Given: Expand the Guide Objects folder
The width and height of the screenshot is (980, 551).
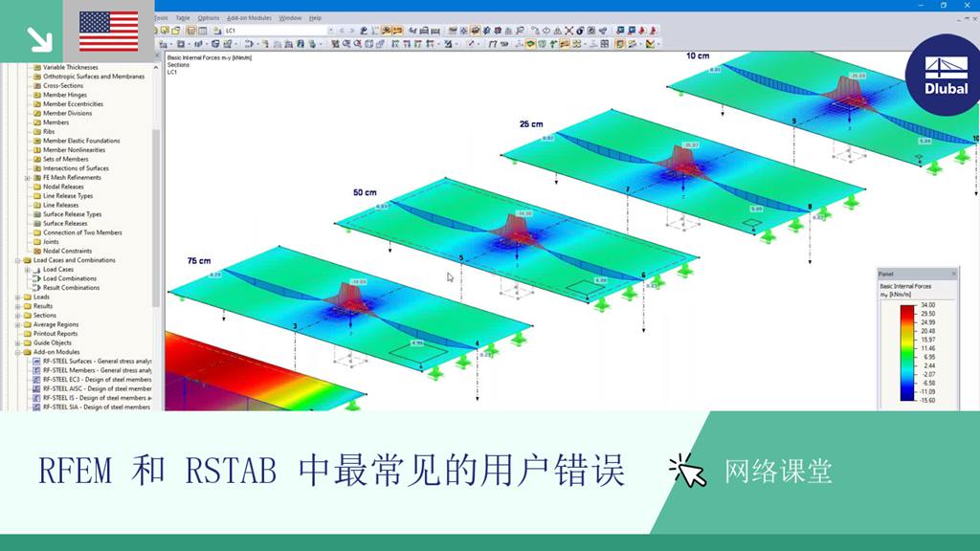Looking at the screenshot, I should pos(17,343).
